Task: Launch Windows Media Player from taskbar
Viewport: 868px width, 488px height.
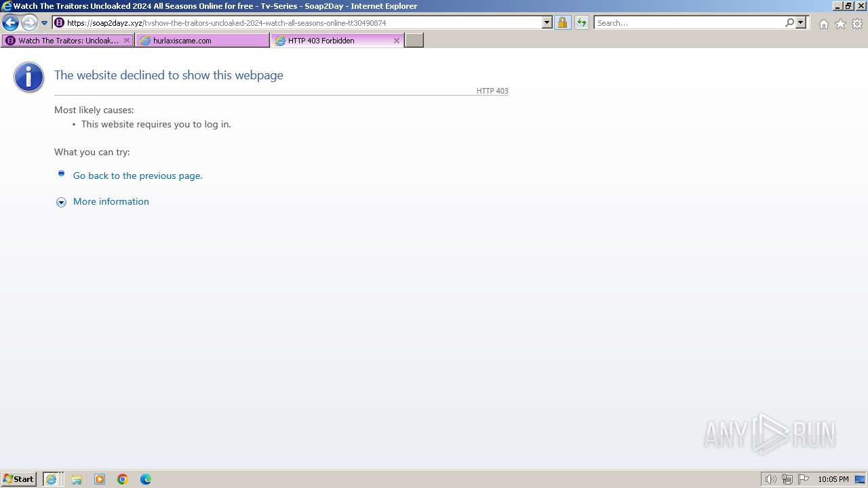Action: 100,479
